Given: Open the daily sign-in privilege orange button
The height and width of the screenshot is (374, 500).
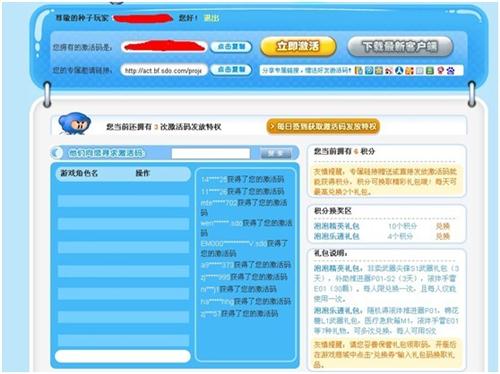Looking at the screenshot, I should 323,126.
